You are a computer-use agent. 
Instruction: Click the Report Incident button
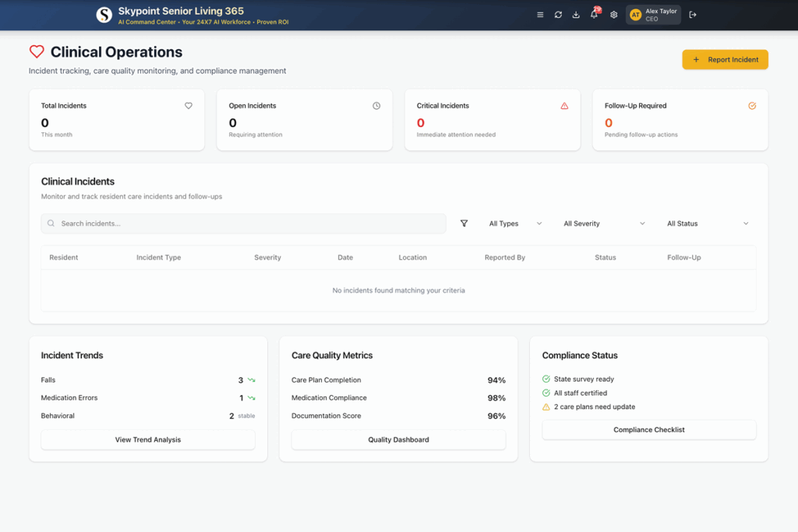click(x=726, y=59)
